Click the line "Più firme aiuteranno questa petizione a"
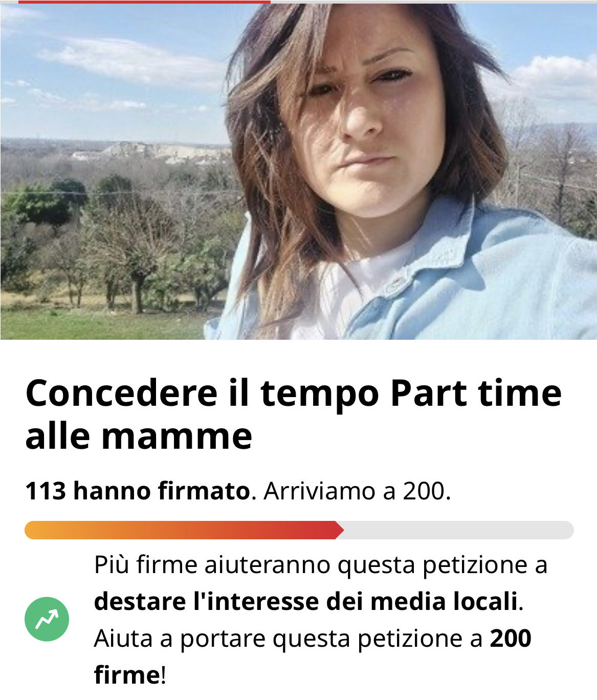 (321, 565)
